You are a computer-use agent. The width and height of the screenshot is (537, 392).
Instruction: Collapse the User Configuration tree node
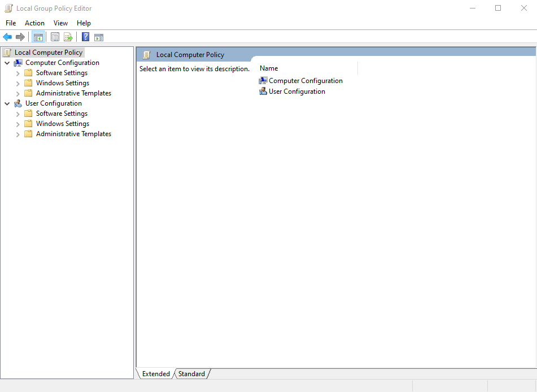coord(7,103)
